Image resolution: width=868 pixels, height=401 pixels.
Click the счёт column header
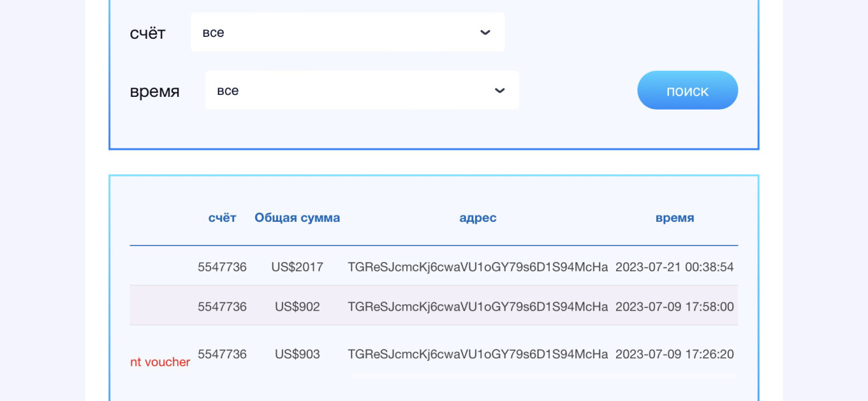[223, 218]
